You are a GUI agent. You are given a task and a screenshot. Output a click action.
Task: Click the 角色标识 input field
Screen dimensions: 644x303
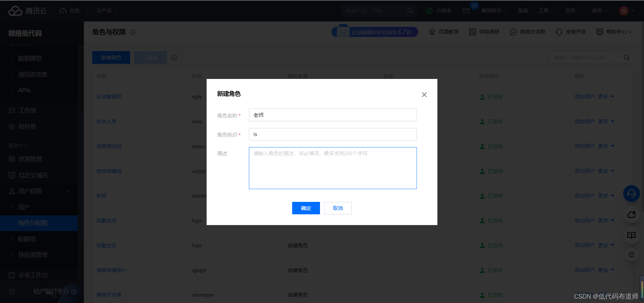[x=333, y=134]
